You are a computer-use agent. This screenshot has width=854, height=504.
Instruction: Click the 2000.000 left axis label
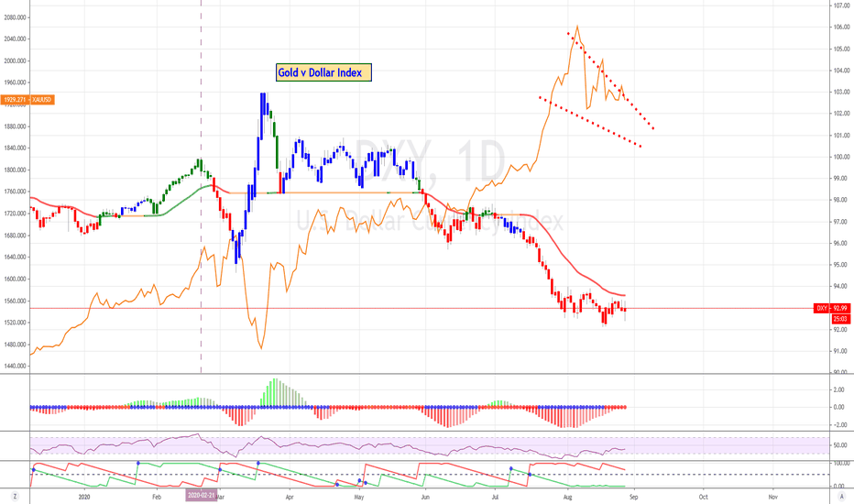(16, 61)
